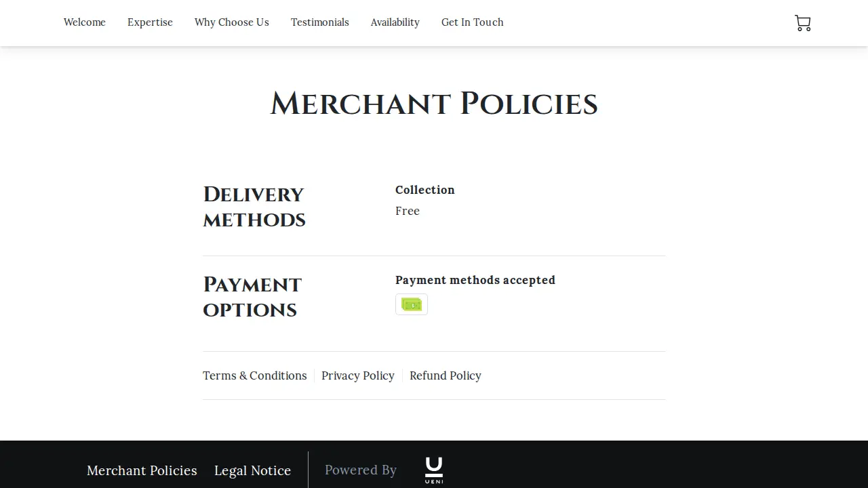Viewport: 868px width, 488px height.
Task: Click the UENI logo in footer
Action: [434, 470]
